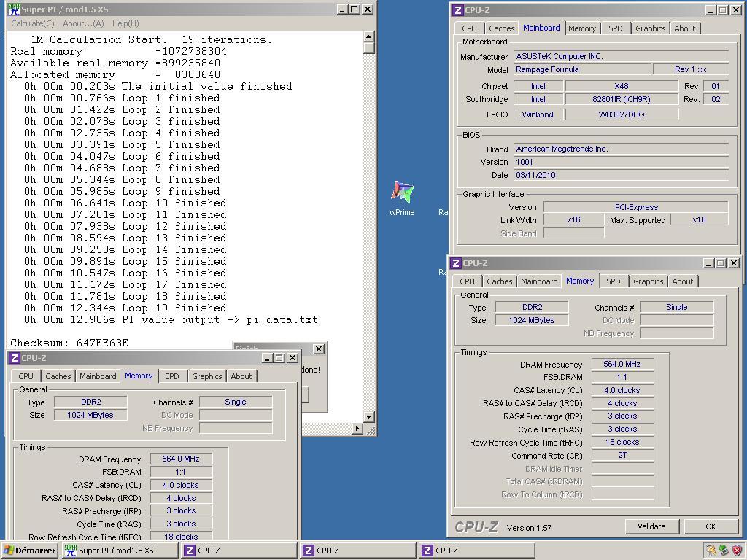Click Channels # value Single in right window
Image resolution: width=747 pixels, height=560 pixels.
pyautogui.click(x=676, y=307)
